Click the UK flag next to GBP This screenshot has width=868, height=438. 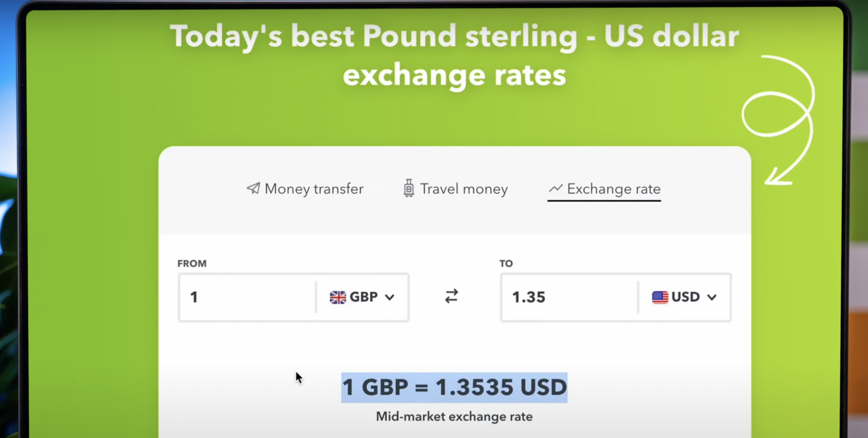pyautogui.click(x=338, y=297)
